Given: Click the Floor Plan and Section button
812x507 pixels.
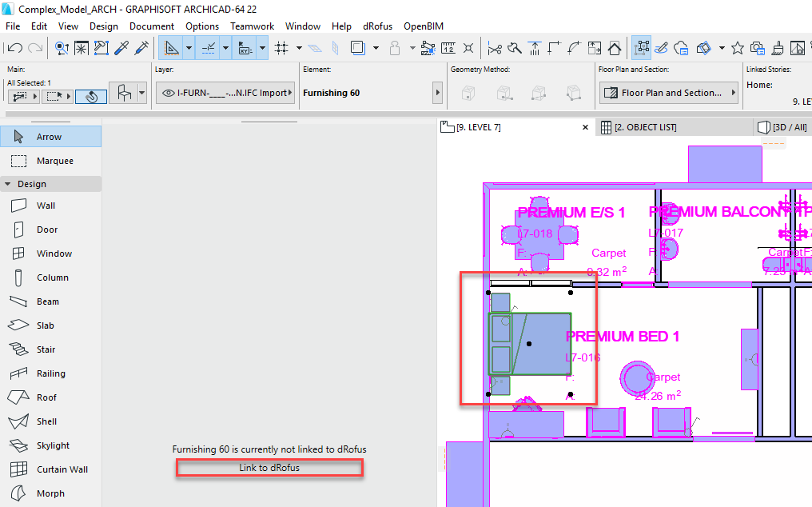Looking at the screenshot, I should pos(668,92).
